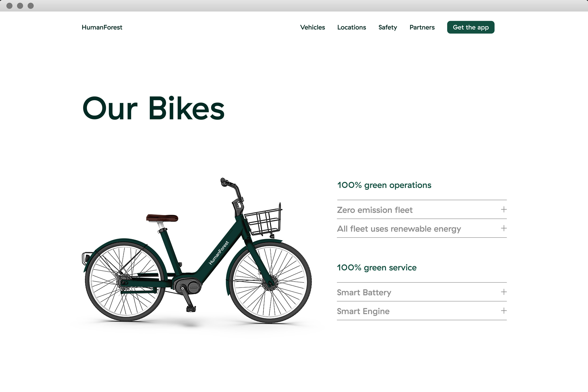Open the Vehicles menu item
This screenshot has height=392, width=588.
[313, 27]
